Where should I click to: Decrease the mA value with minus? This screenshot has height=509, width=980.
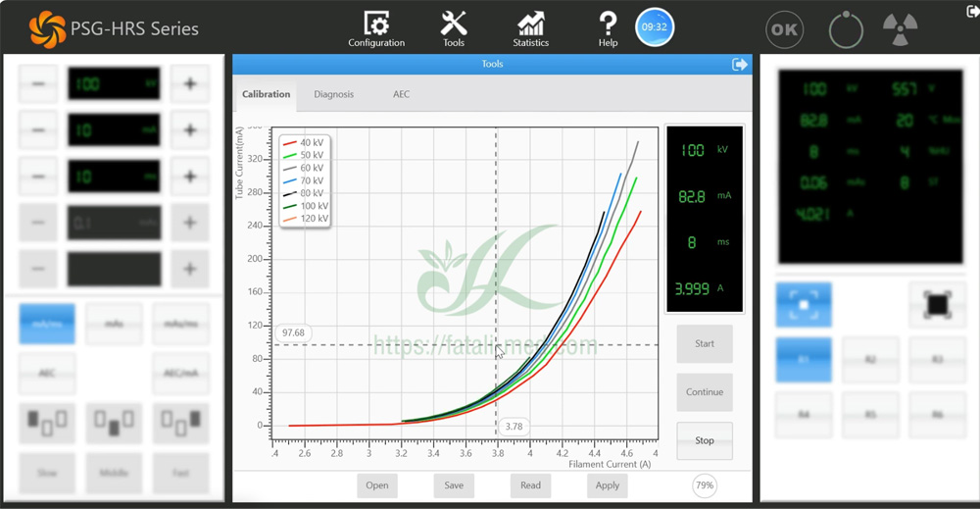pyautogui.click(x=38, y=130)
